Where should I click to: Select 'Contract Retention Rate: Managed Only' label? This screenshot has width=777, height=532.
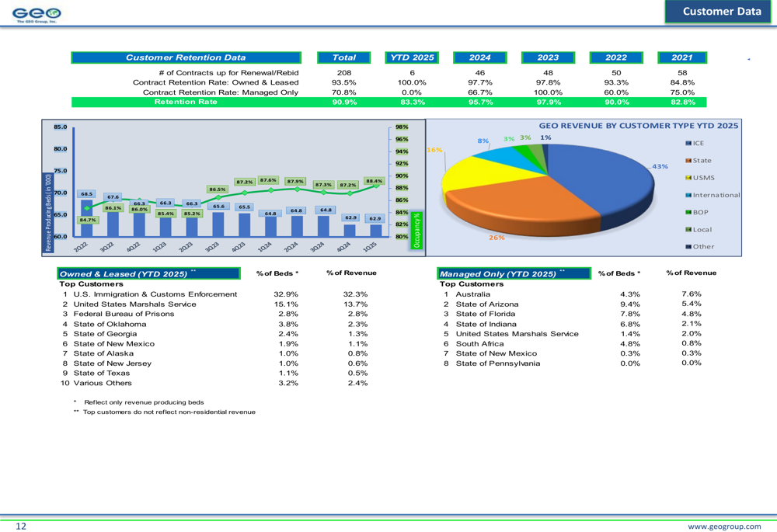(x=221, y=92)
